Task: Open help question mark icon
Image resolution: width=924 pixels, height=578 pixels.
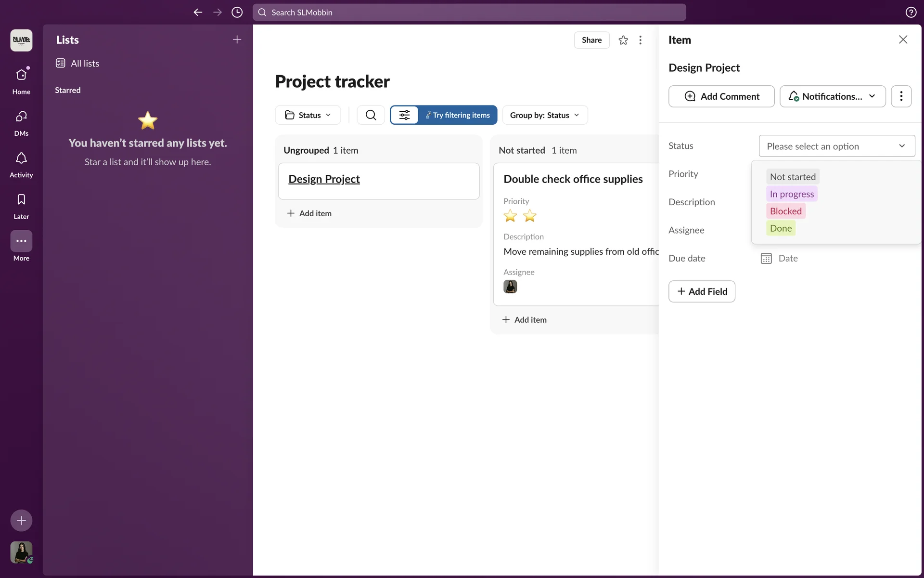Action: click(911, 13)
